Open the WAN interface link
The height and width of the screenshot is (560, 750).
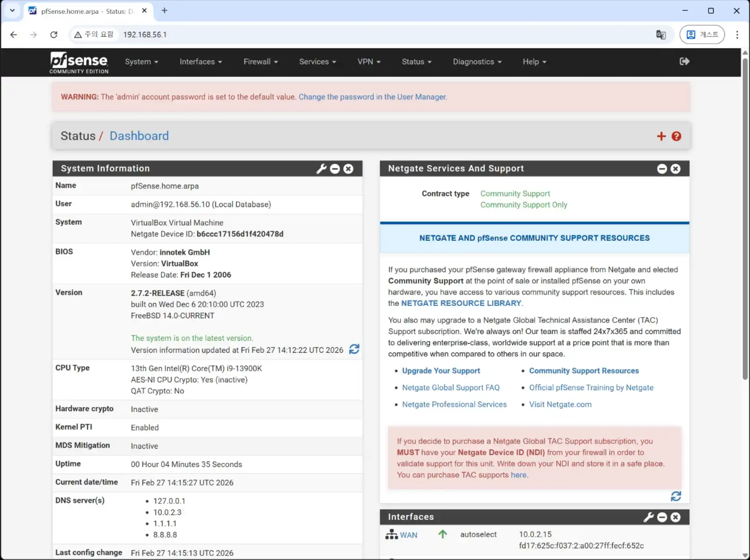click(408, 535)
